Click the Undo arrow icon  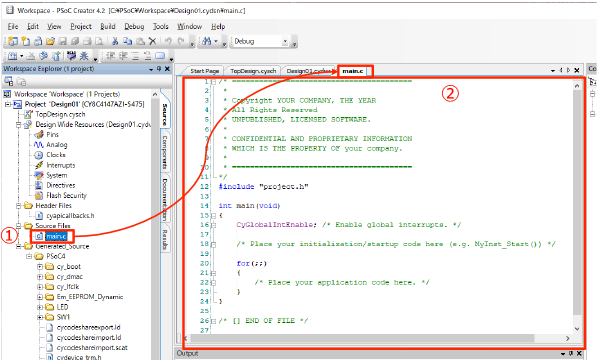168,41
